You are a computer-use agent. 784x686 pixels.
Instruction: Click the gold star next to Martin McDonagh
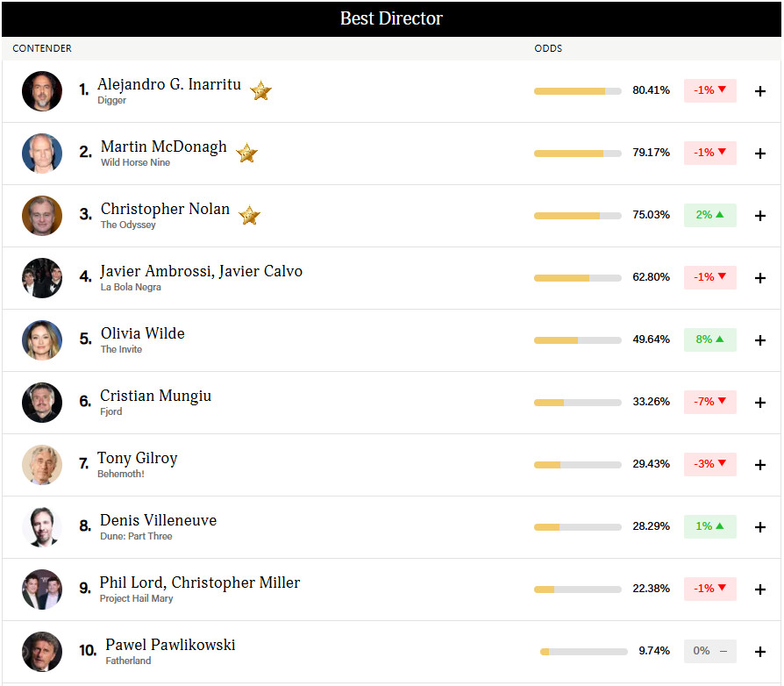point(246,153)
